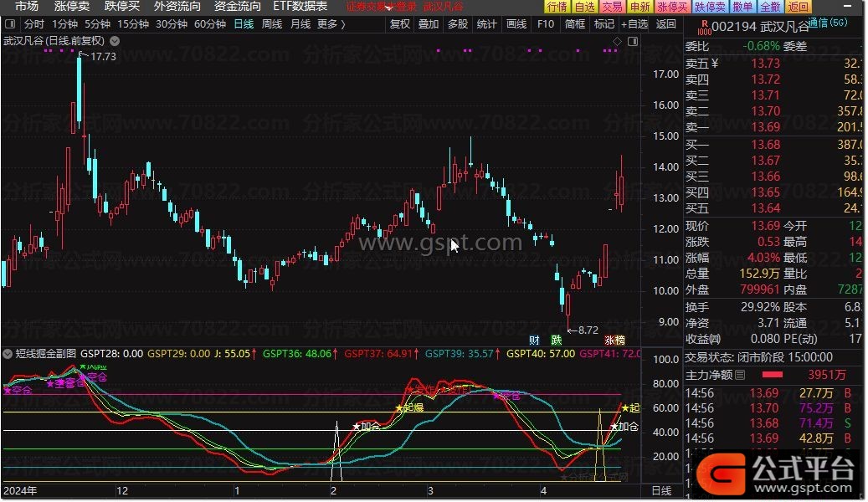
Task: Click the 交易 button
Action: click(612, 7)
